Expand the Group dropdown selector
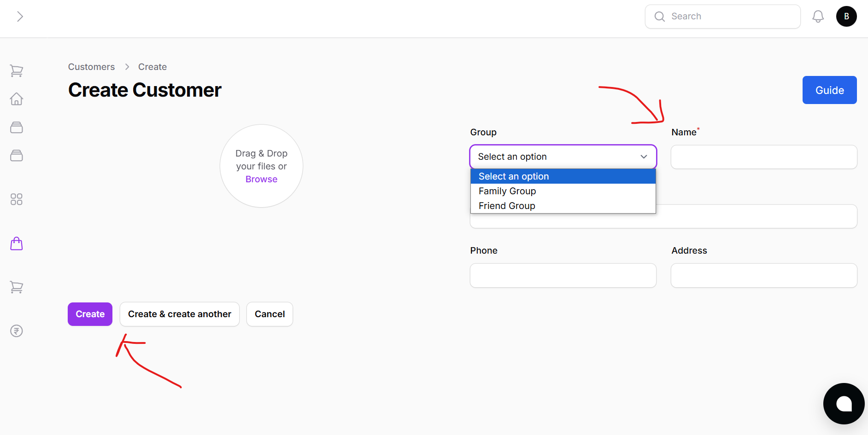Viewport: 868px width, 435px height. [x=563, y=157]
